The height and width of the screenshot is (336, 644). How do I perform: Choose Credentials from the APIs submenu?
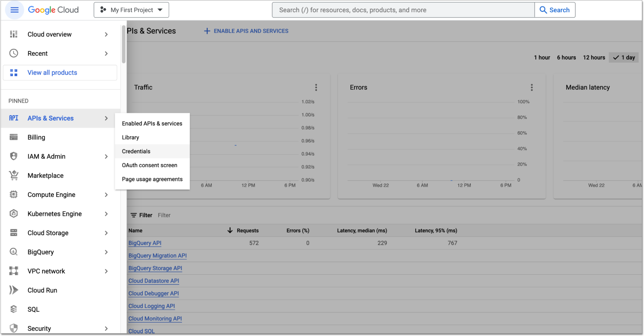pyautogui.click(x=136, y=151)
